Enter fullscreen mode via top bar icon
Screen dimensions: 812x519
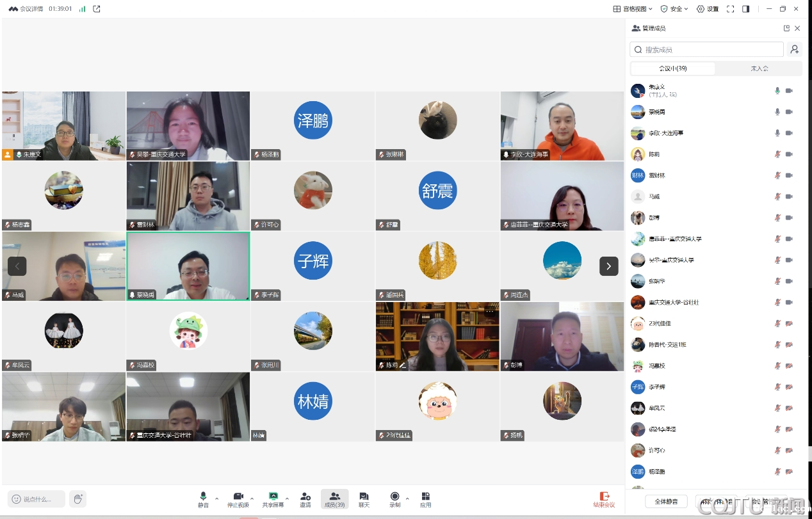(x=730, y=9)
